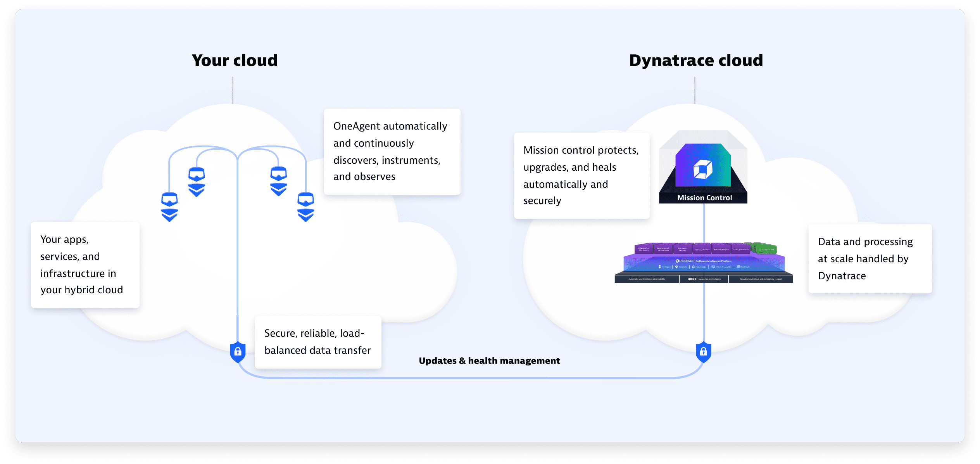Viewport: 980px width, 464px height.
Task: Click the Business Analytics block
Action: tap(721, 249)
